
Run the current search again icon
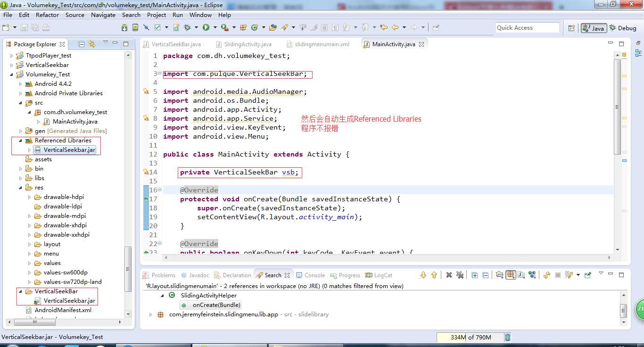[547, 275]
